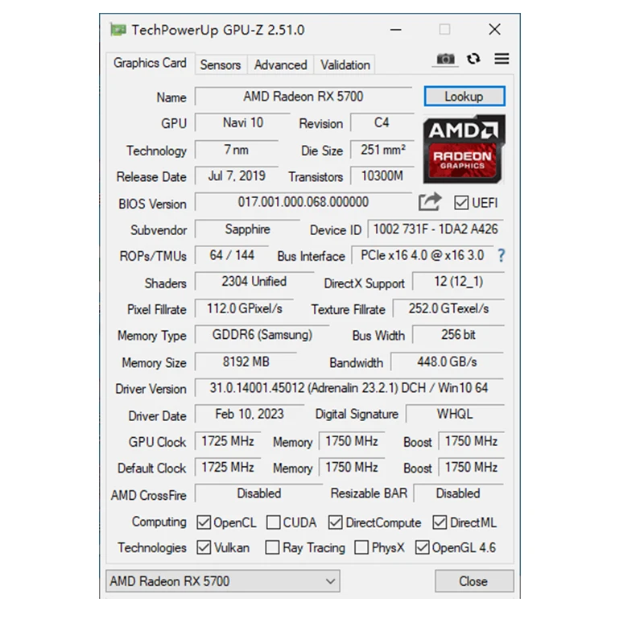
Task: Toggle the DirectCompute checkbox
Action: (335, 522)
